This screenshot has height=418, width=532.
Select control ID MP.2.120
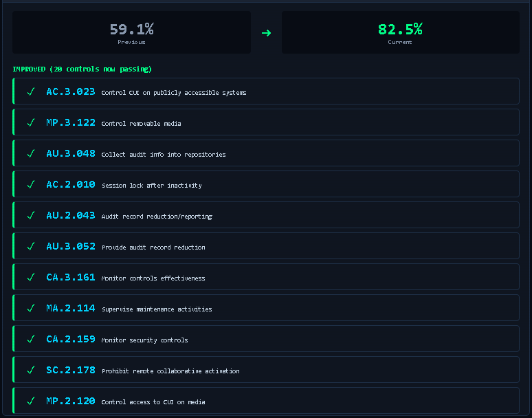(71, 401)
